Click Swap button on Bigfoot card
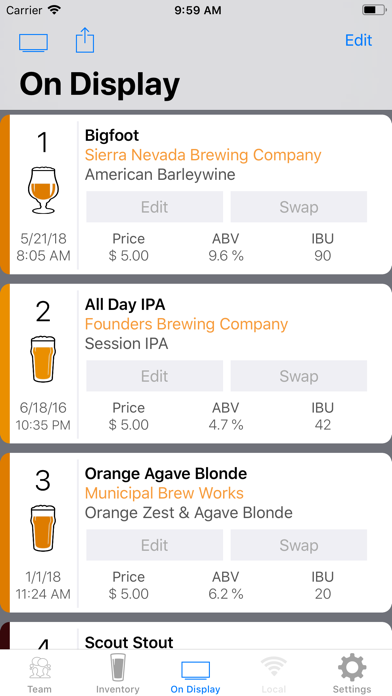This screenshot has height=696, width=392. pyautogui.click(x=299, y=207)
